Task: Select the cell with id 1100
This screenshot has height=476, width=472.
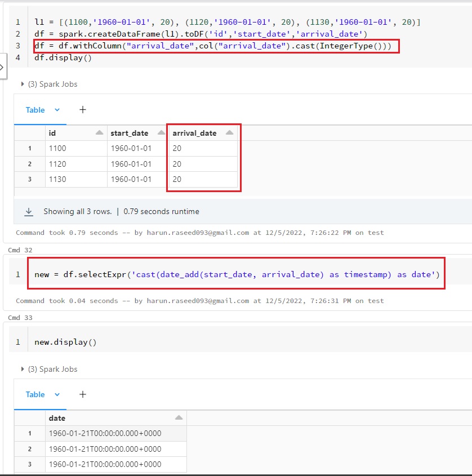Action: (x=57, y=149)
